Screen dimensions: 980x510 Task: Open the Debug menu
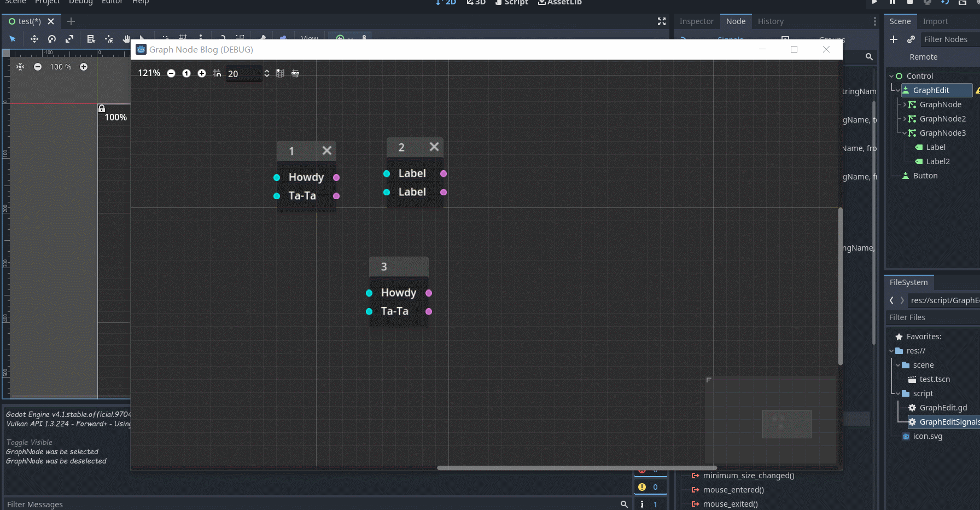pyautogui.click(x=80, y=3)
